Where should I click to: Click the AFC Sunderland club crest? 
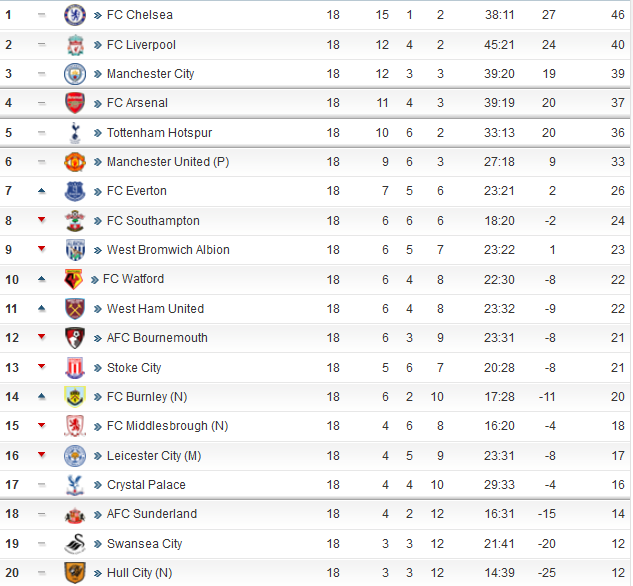click(75, 514)
